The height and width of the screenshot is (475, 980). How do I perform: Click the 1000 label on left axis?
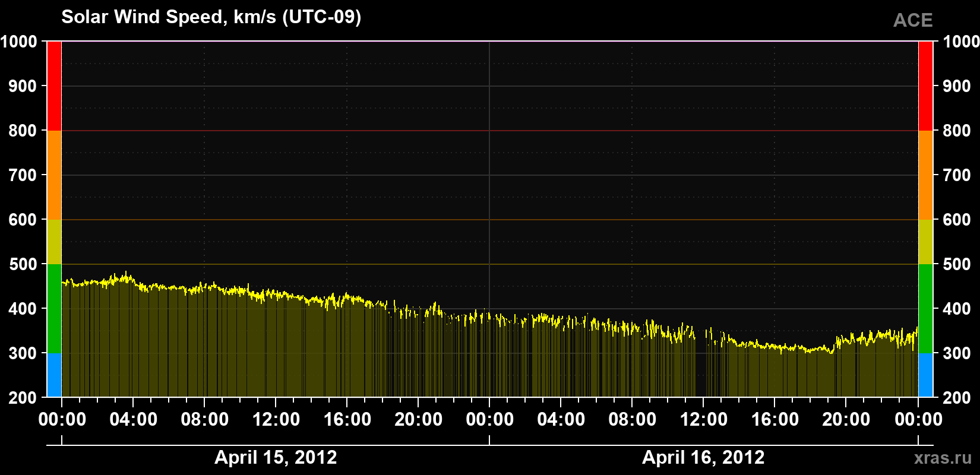coord(19,42)
